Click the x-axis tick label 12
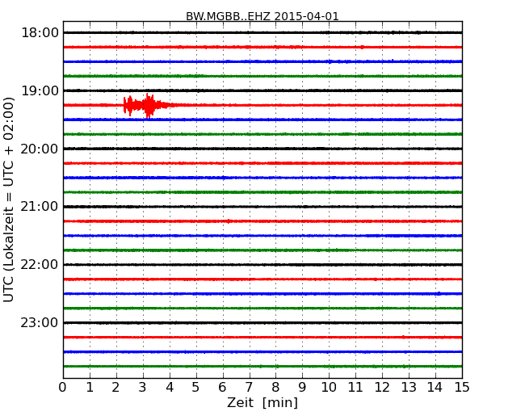Viewport: 525px width, 420px height. [x=382, y=388]
